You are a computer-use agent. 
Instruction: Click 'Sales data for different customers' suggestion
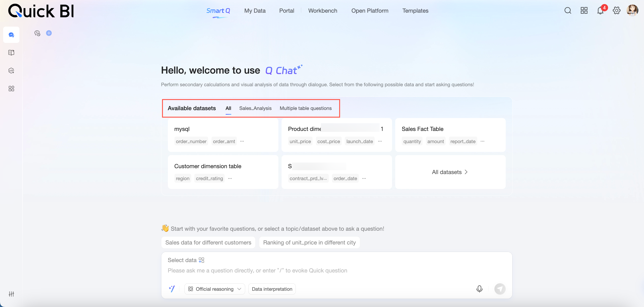[x=208, y=242]
